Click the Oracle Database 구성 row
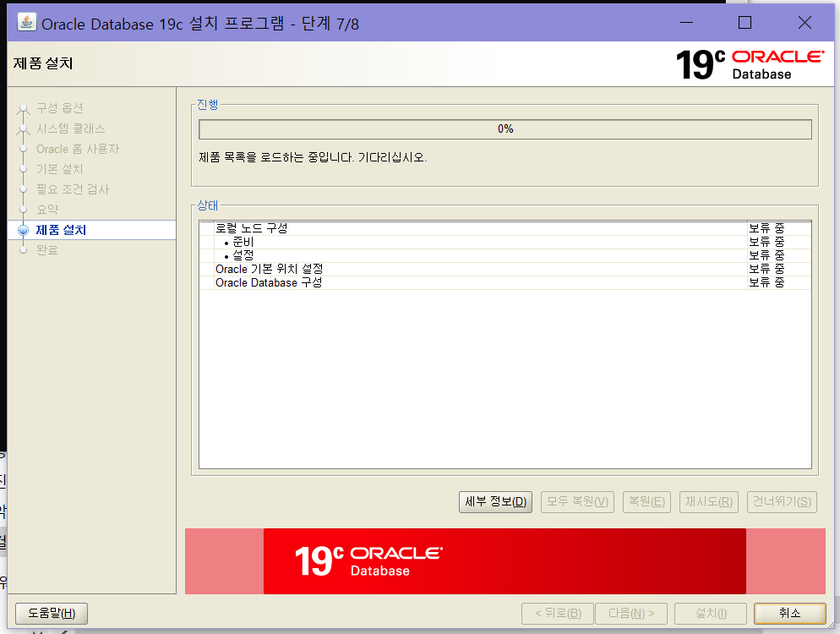 505,282
